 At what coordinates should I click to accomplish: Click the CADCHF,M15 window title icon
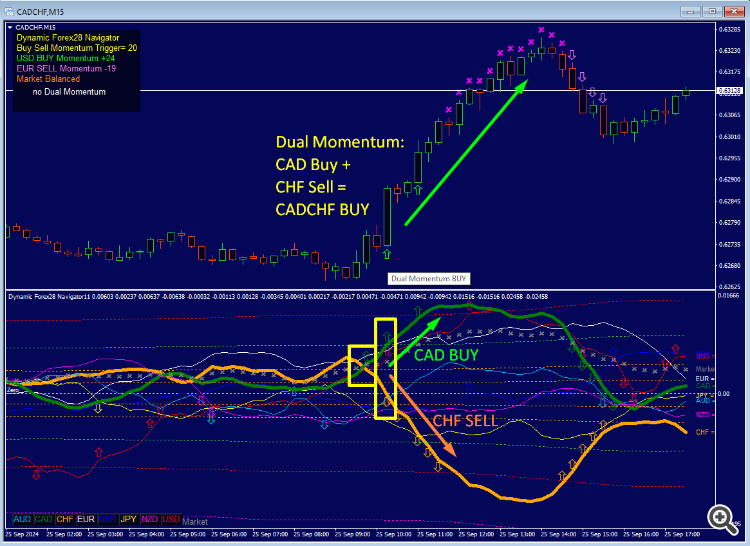(9, 11)
